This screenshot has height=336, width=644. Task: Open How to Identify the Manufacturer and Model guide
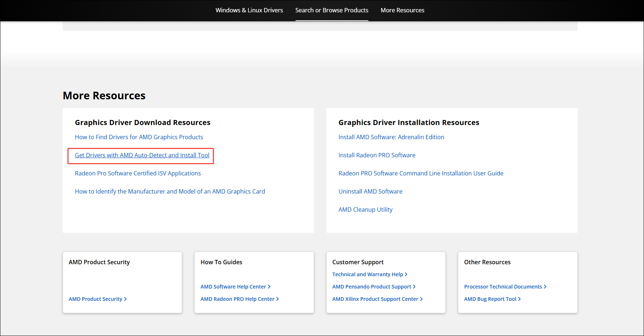coord(170,191)
